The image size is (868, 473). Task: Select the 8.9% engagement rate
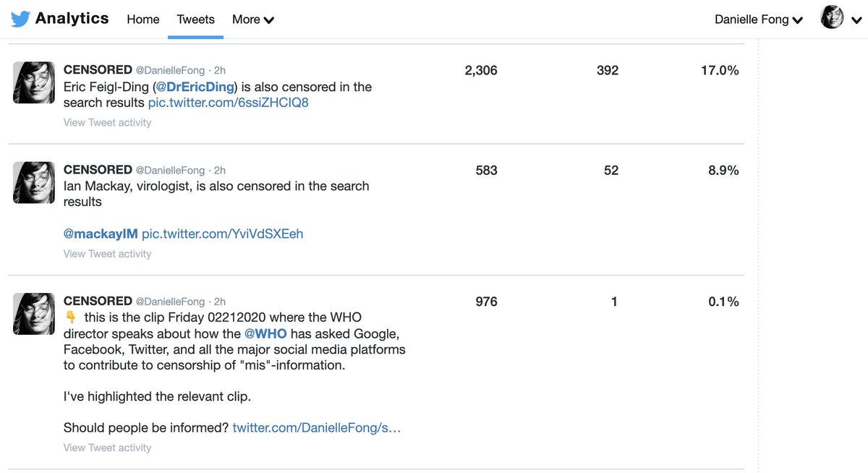[x=723, y=170]
